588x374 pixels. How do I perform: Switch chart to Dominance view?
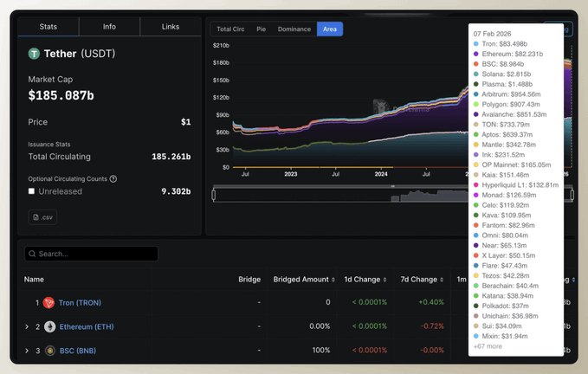pyautogui.click(x=294, y=29)
